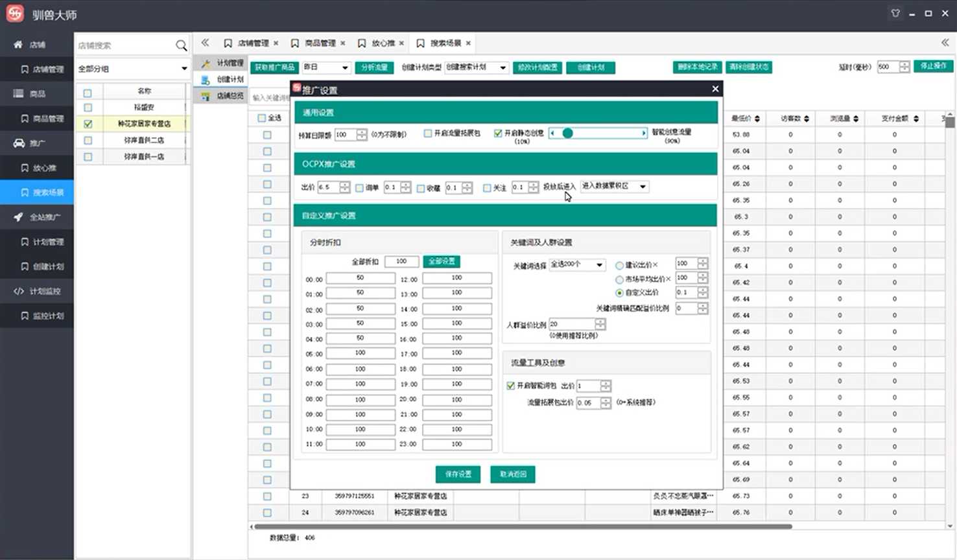Click the right-side double-chevron collapse icon
This screenshot has width=957, height=560.
(945, 43)
